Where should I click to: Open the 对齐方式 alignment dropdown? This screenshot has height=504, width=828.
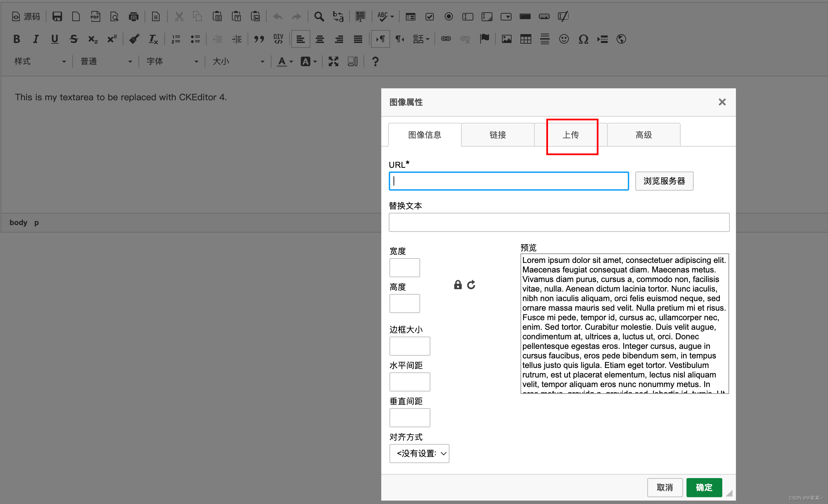coord(419,454)
